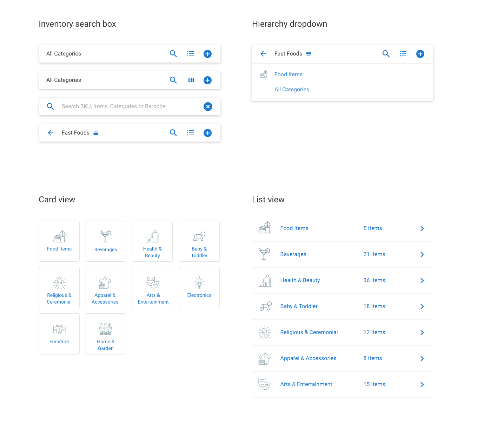Click back arrow beside Fast Foods search box
Viewport: 504px width, 423px height.
pos(51,133)
